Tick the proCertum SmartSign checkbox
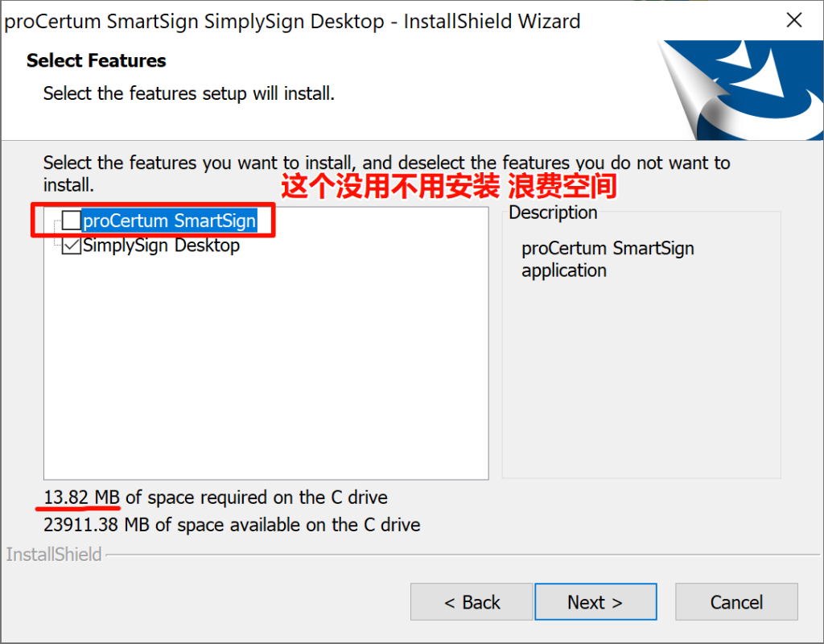This screenshot has width=824, height=644. (x=72, y=221)
